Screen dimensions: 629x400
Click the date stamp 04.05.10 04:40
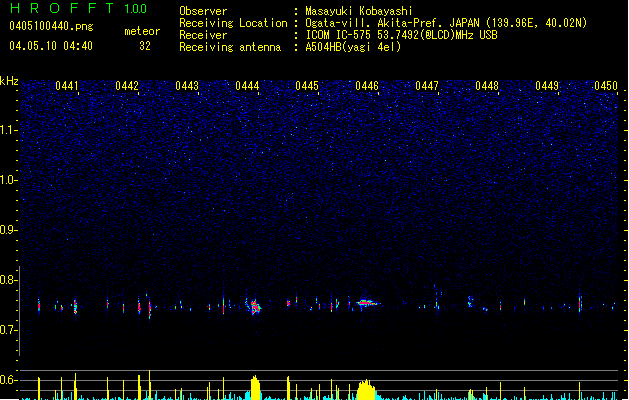pos(51,46)
